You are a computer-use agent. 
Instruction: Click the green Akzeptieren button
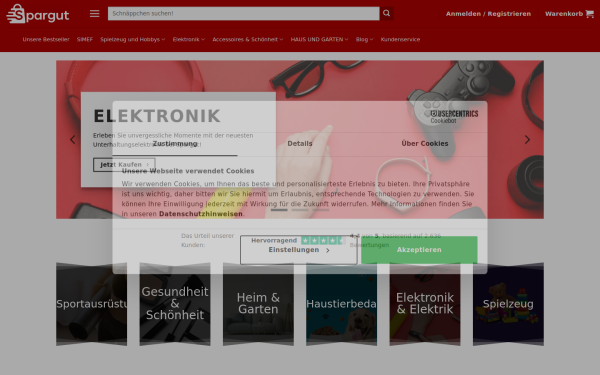419,250
